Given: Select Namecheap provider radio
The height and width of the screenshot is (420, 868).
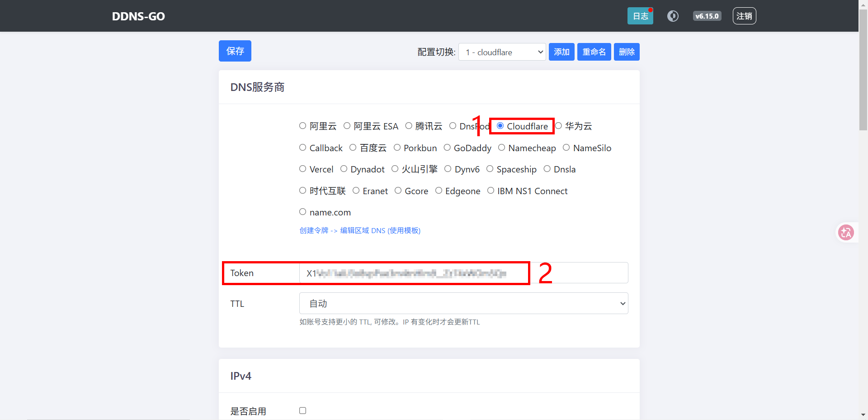Looking at the screenshot, I should tap(501, 148).
